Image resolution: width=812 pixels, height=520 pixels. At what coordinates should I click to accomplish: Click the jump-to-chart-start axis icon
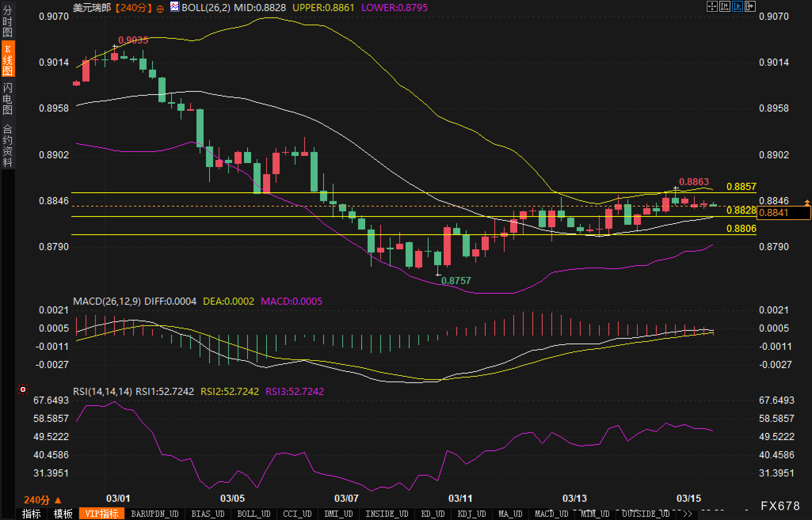coord(724,6)
